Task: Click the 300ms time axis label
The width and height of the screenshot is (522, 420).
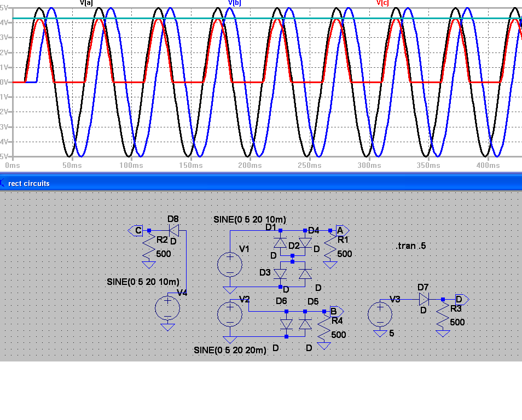Action: [369, 165]
